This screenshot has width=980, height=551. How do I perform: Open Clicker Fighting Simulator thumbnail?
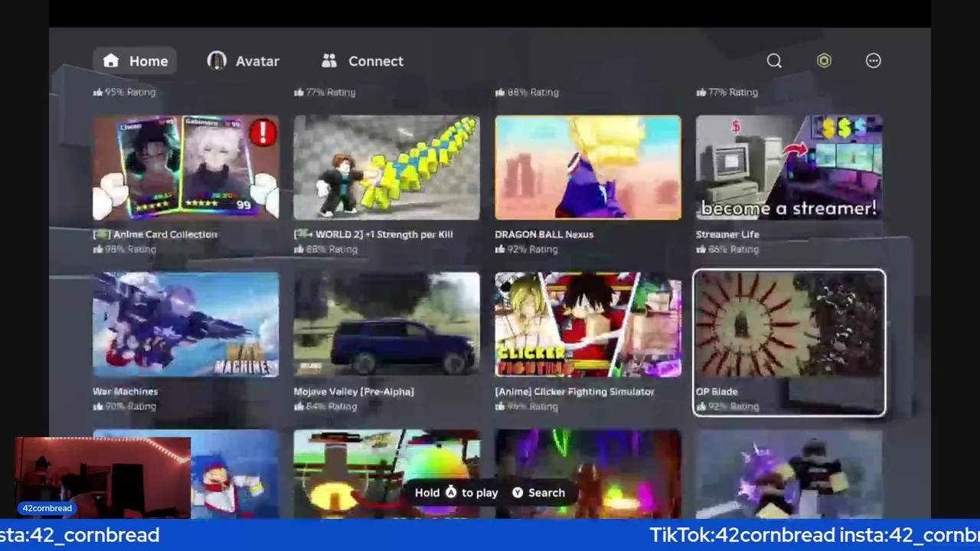[x=588, y=324]
